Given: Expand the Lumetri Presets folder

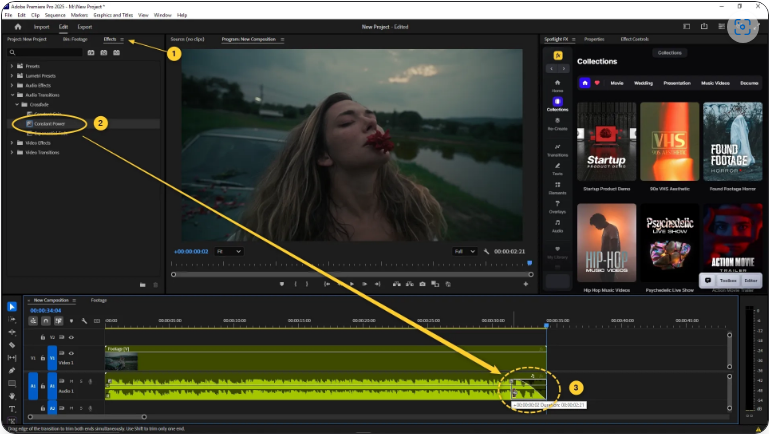Looking at the screenshot, I should (x=12, y=76).
